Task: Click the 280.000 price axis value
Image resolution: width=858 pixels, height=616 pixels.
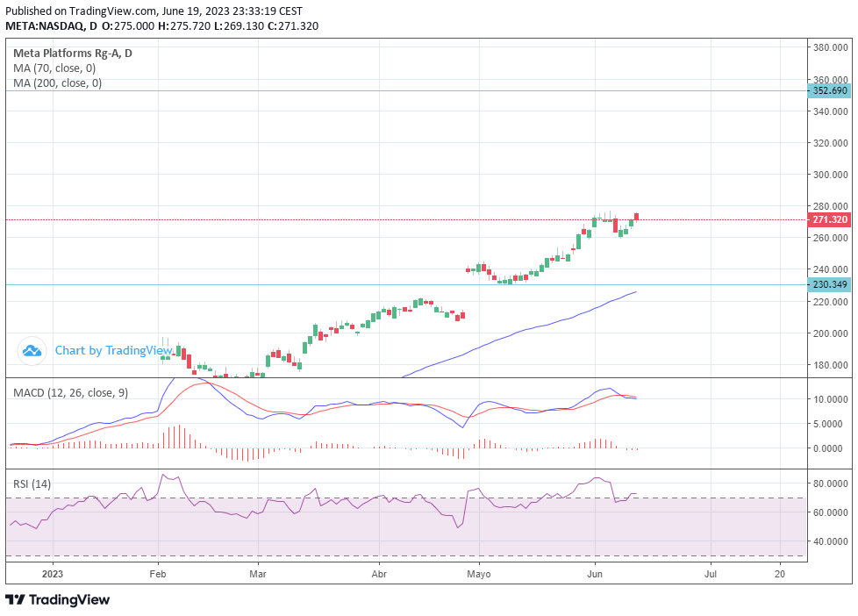Action: coord(831,206)
